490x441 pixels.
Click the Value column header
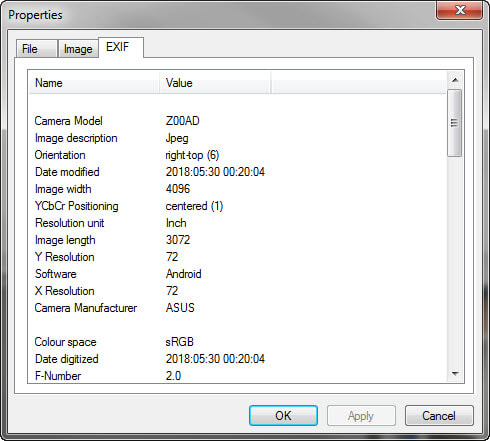[x=215, y=83]
